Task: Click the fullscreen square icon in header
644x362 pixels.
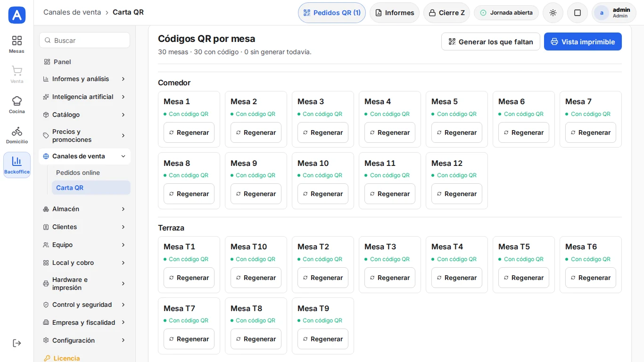Action: click(x=578, y=13)
